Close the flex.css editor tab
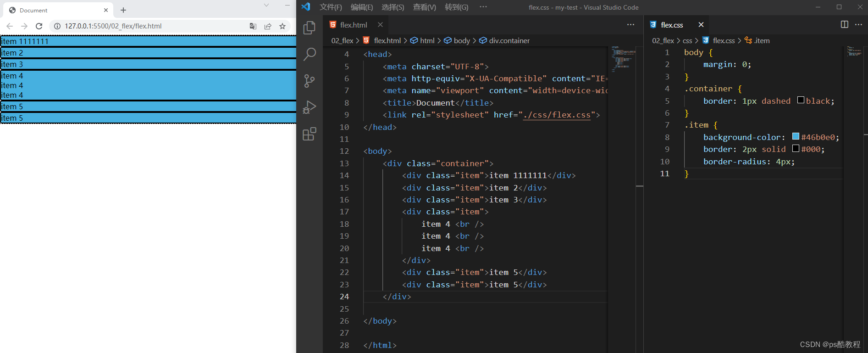The image size is (868, 353). (701, 25)
